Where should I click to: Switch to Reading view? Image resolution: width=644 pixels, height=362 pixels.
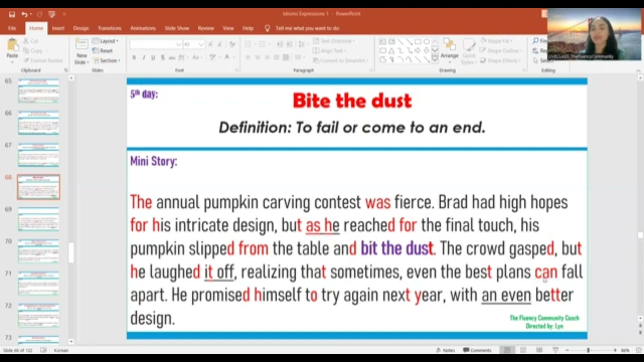click(539, 350)
